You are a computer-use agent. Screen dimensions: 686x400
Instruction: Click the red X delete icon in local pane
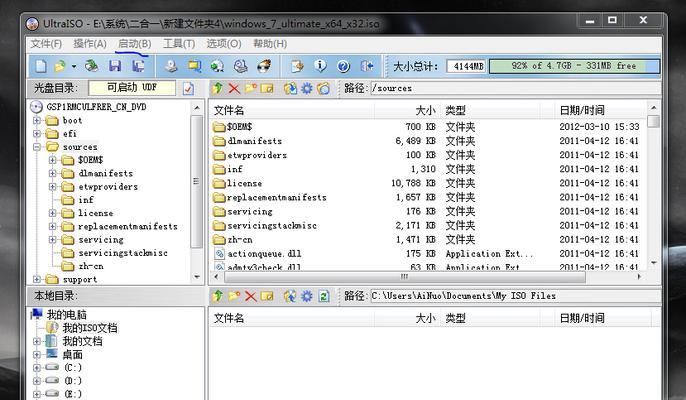[250, 296]
